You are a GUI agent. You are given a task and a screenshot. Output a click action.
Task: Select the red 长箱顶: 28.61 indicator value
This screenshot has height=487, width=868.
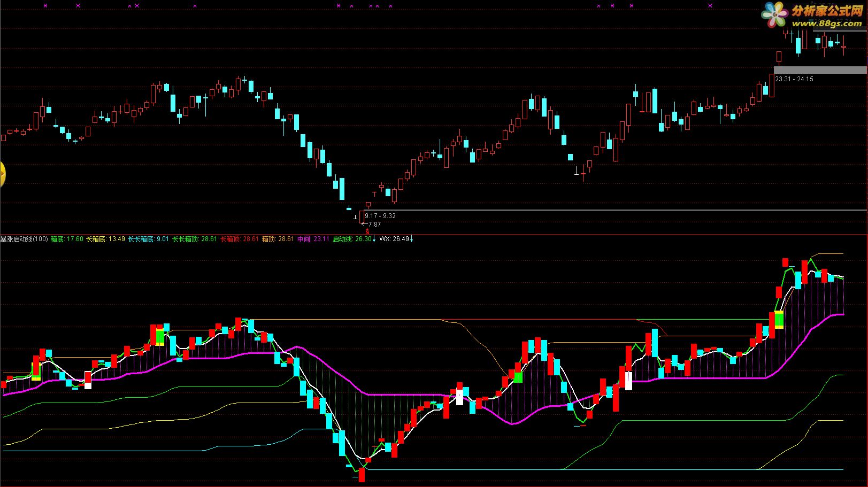[240, 239]
